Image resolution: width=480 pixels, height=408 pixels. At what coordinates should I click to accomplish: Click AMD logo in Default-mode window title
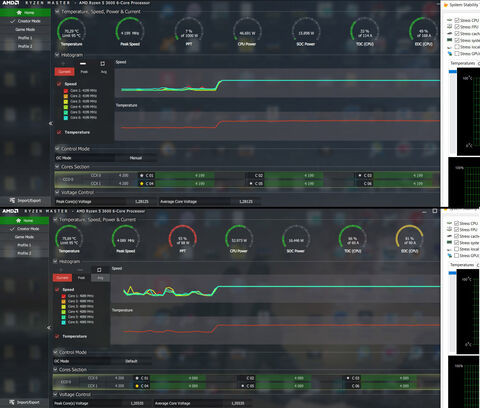(x=11, y=211)
